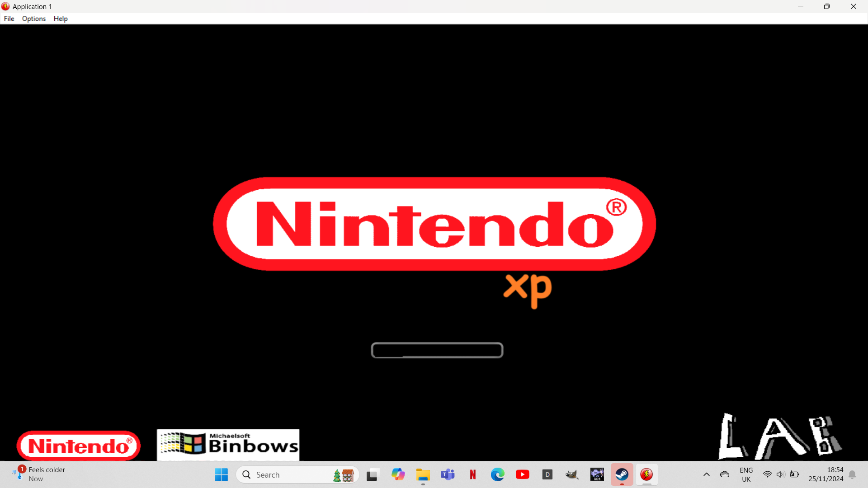Click the Options menu item

coord(33,19)
